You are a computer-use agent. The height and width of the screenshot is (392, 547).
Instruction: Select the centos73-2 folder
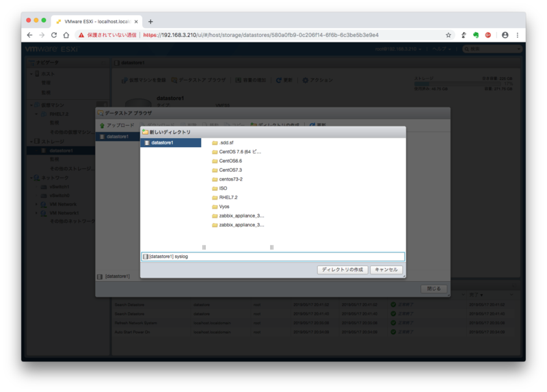230,179
